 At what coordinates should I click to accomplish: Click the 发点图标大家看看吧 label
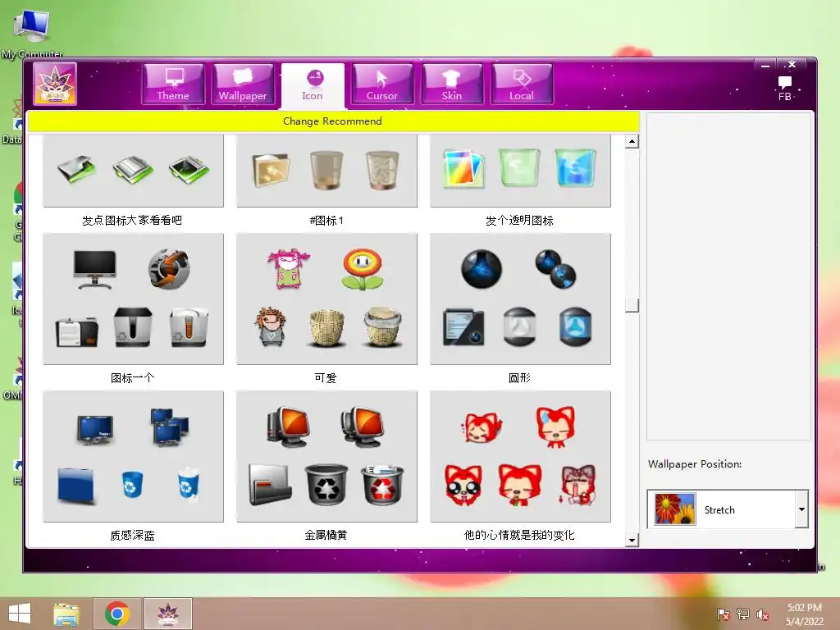(x=132, y=220)
